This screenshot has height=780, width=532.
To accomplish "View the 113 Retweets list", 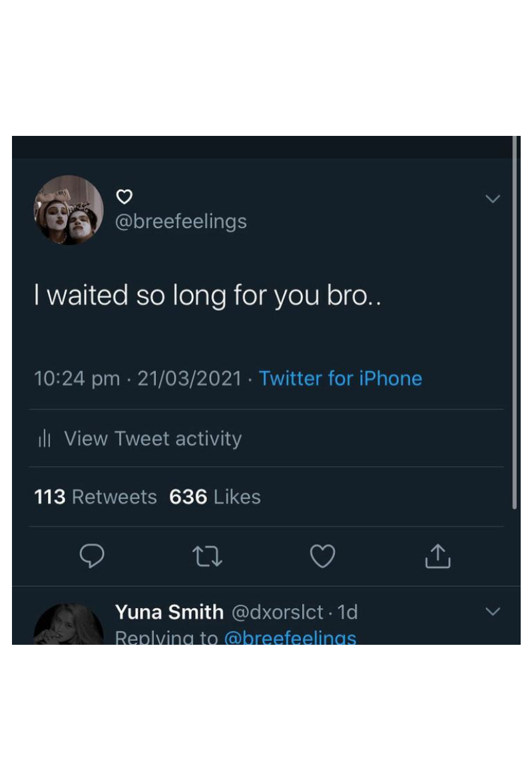I will coord(95,496).
